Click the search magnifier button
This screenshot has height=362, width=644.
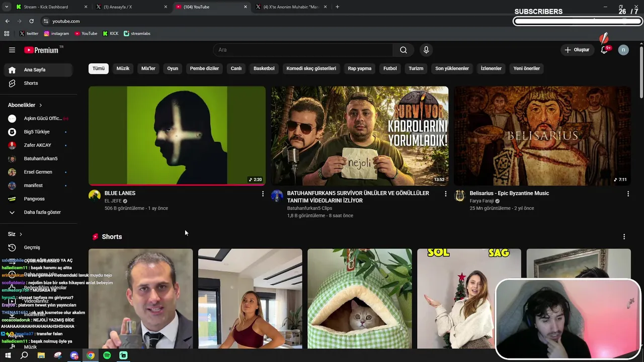(x=404, y=50)
